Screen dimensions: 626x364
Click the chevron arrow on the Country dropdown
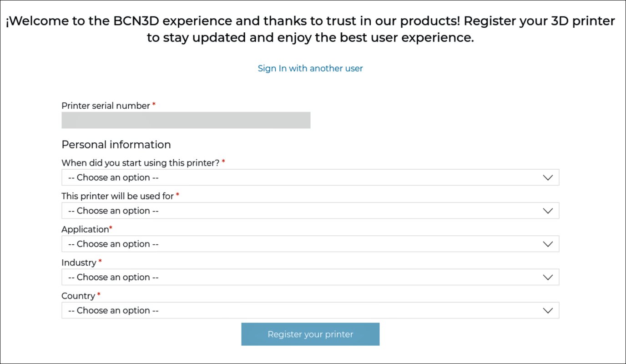coord(548,310)
